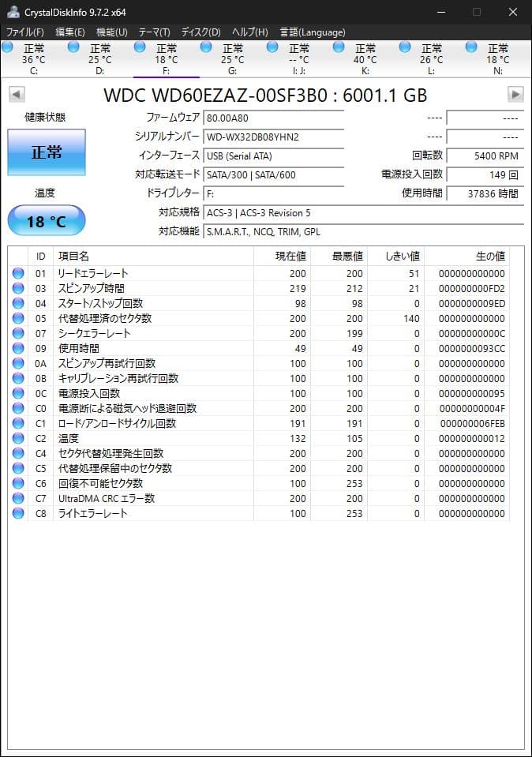
Task: Click status icon for ID 0C 電源投入回数 row
Action: pyautogui.click(x=18, y=393)
